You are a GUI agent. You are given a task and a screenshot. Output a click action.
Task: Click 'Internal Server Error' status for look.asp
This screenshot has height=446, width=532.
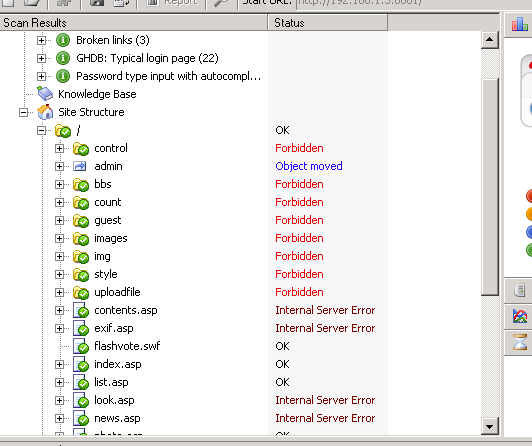pos(325,400)
